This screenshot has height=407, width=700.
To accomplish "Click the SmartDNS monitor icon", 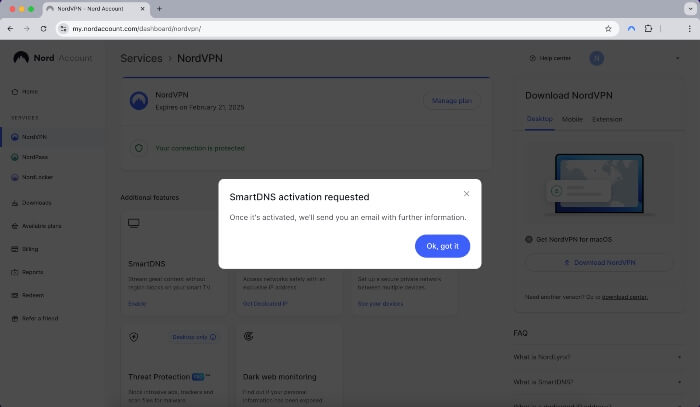I will [133, 223].
